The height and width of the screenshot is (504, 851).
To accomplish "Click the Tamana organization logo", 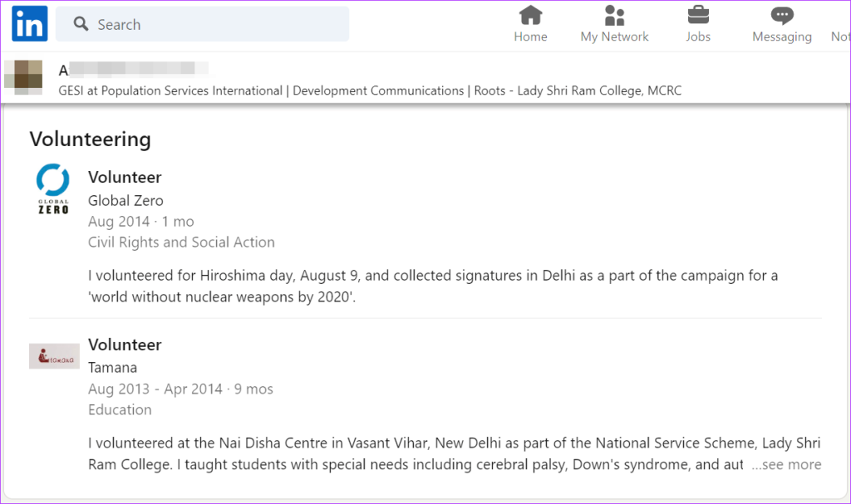I will [x=54, y=356].
